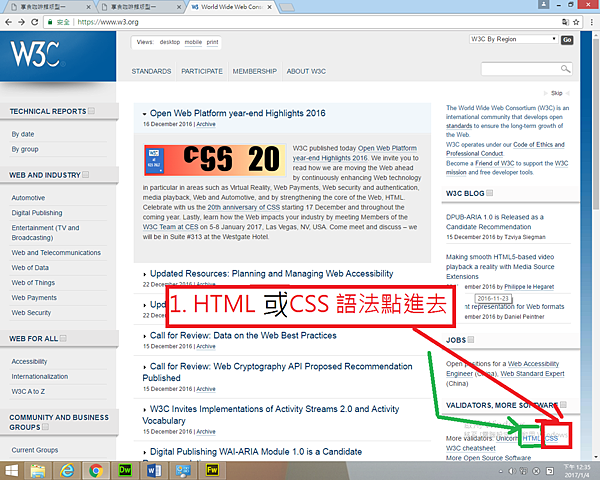Open the HTML validator link
The width and height of the screenshot is (600, 480).
pyautogui.click(x=531, y=438)
